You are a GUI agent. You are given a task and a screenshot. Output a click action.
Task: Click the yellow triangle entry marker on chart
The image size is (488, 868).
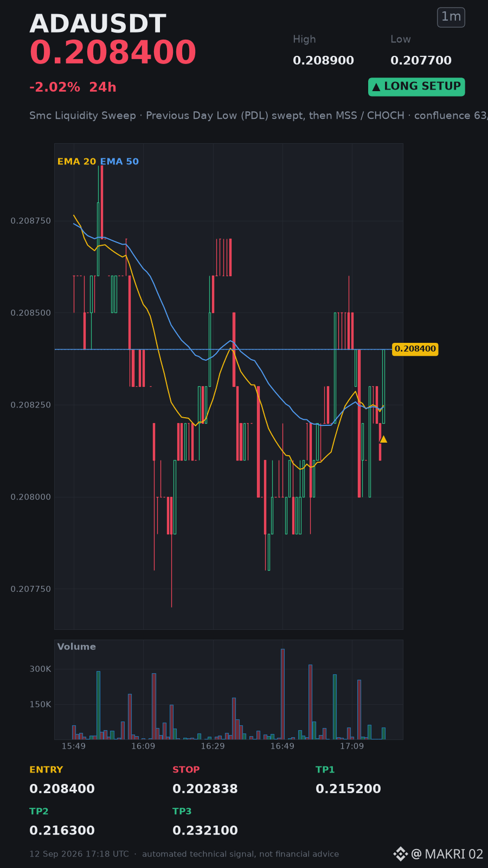(383, 439)
